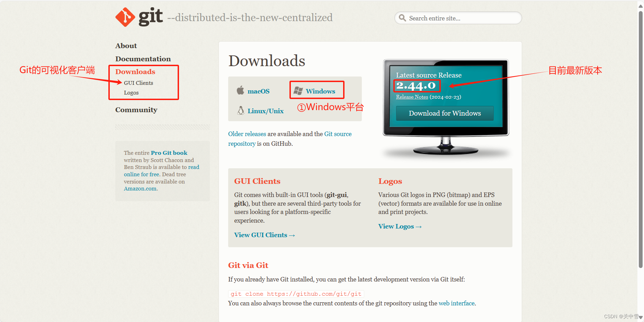Click the Apple icon beside macOS
This screenshot has height=322, width=644.
tap(240, 90)
